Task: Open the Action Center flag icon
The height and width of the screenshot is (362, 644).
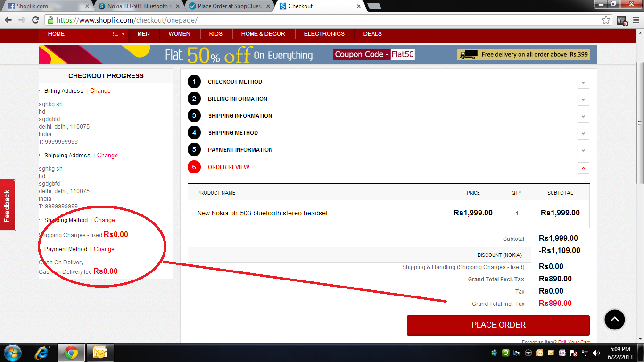Action: click(574, 353)
